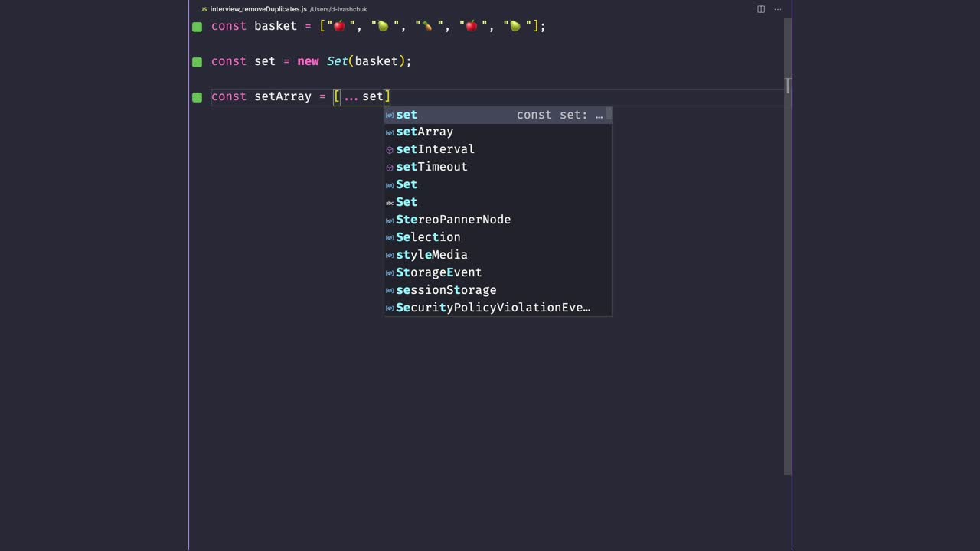
Task: Choose 'sessionStorage' from the completion list
Action: [446, 290]
